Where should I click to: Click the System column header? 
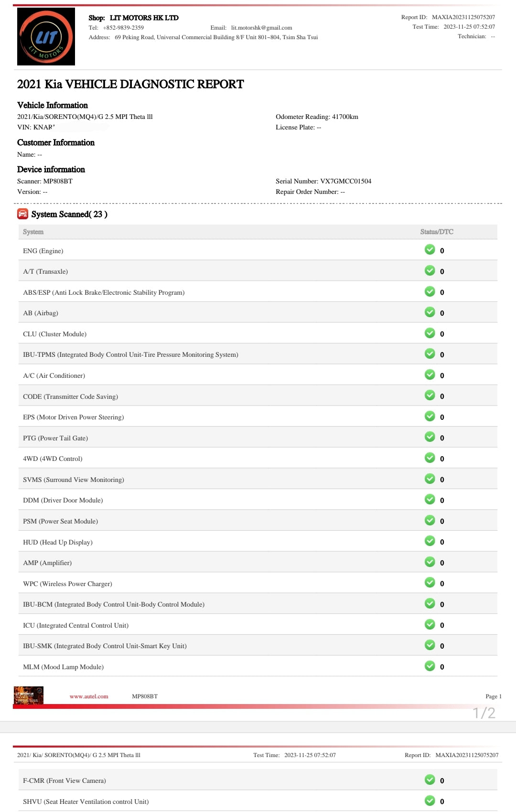[x=33, y=232]
